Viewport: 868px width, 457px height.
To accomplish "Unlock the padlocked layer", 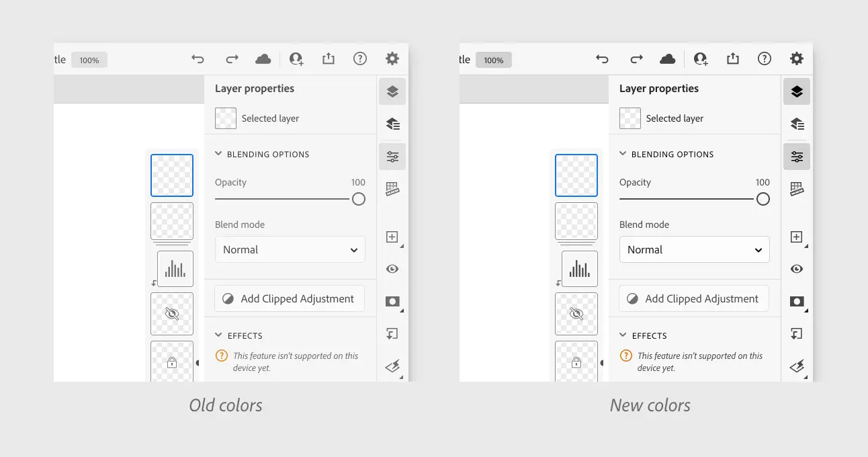I will [x=172, y=363].
